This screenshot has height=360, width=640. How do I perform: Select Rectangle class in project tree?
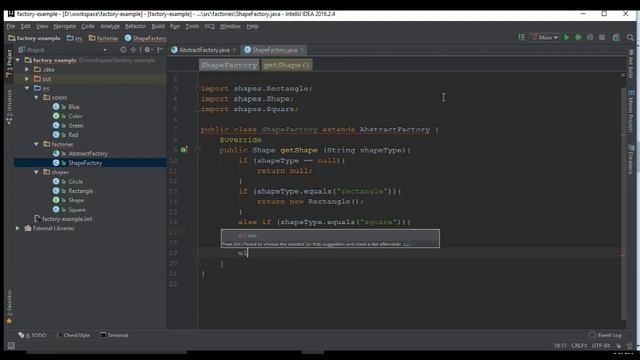tap(80, 191)
